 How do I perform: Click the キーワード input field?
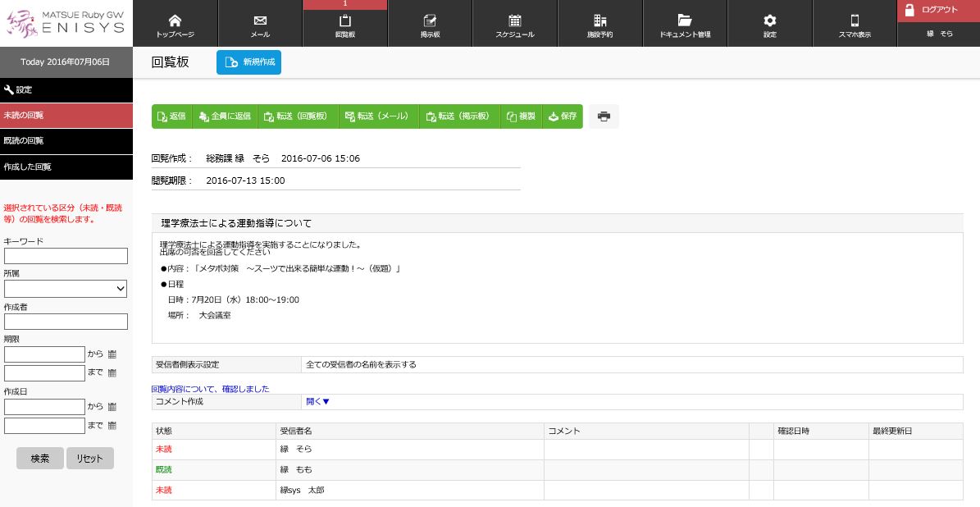pos(66,256)
